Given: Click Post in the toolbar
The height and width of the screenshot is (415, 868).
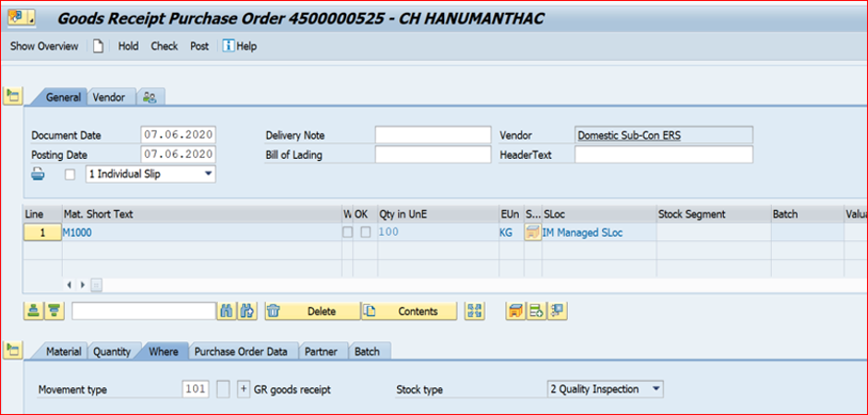Looking at the screenshot, I should (x=199, y=46).
